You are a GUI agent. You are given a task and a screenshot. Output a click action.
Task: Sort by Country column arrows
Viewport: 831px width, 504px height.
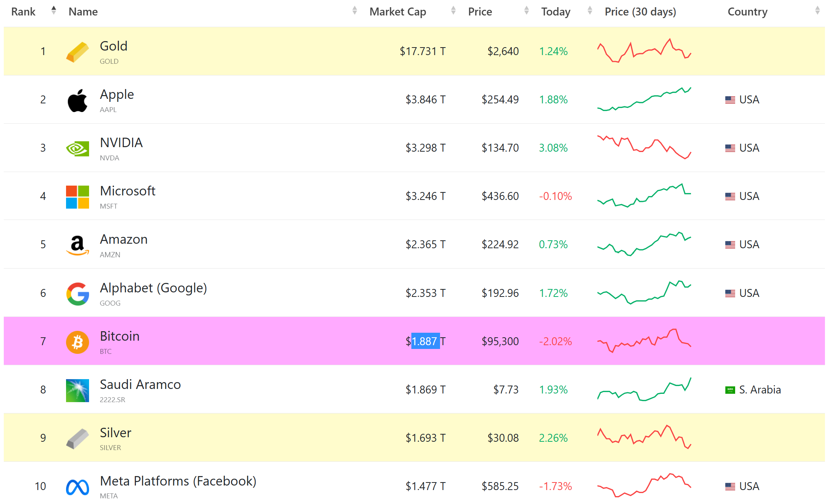click(817, 11)
